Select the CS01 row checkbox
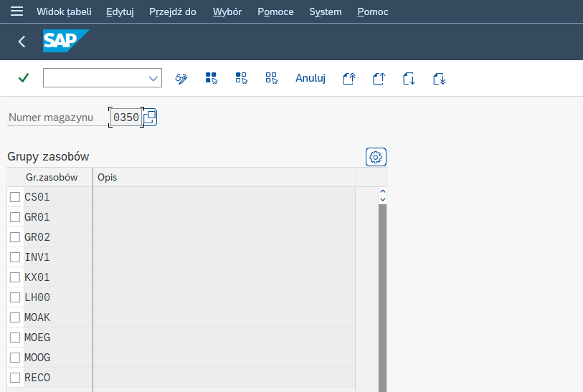Screen dimensions: 583x392 pos(15,197)
